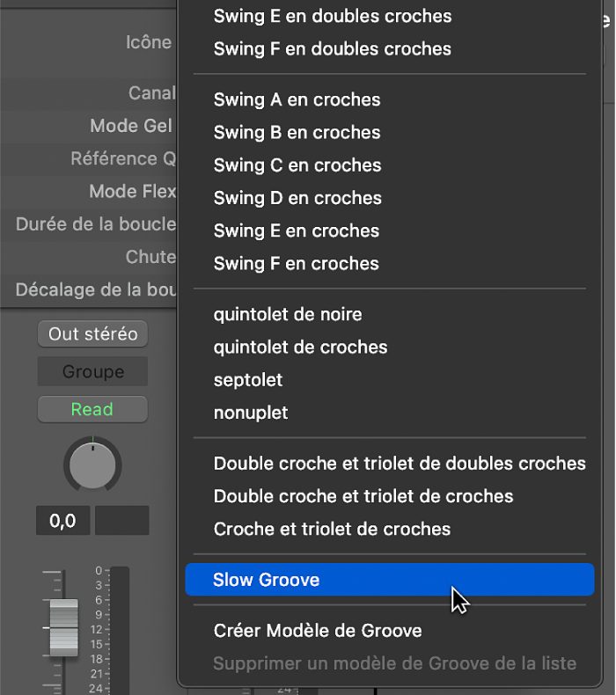Viewport: 616px width, 695px height.
Task: Click the Référence Q parameter row
Action: [x=89, y=158]
